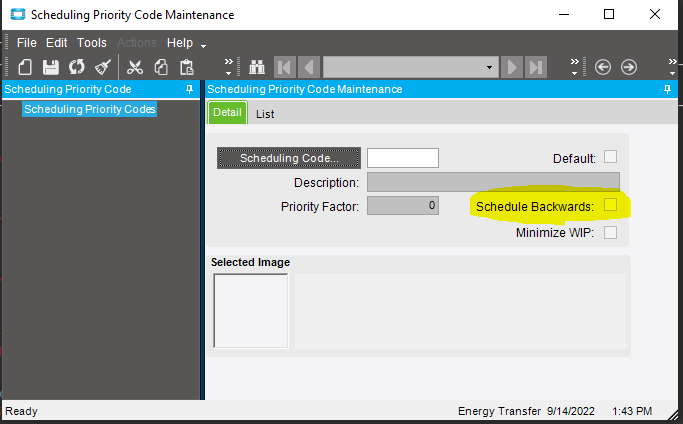
Task: Click the Forward circled right arrow
Action: pyautogui.click(x=629, y=67)
